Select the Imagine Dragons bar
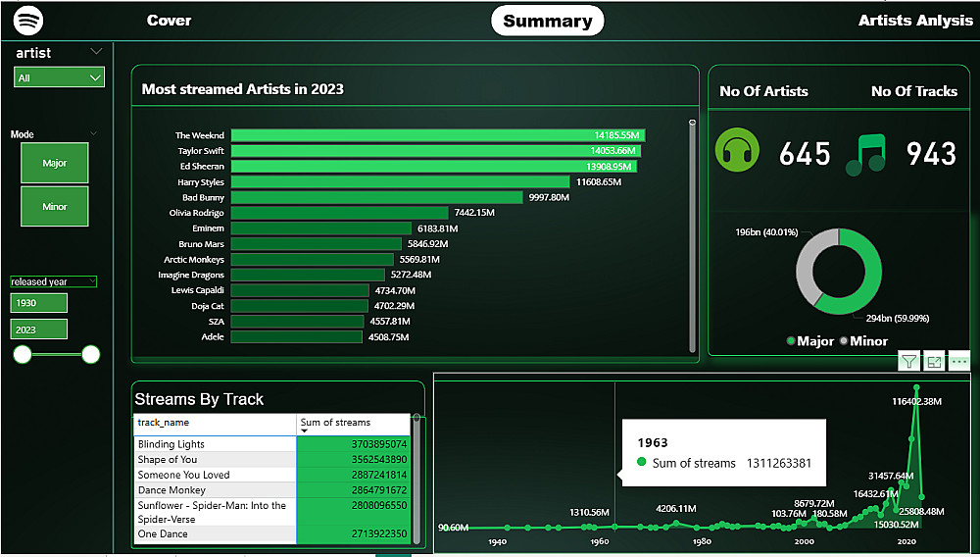 pos(308,275)
